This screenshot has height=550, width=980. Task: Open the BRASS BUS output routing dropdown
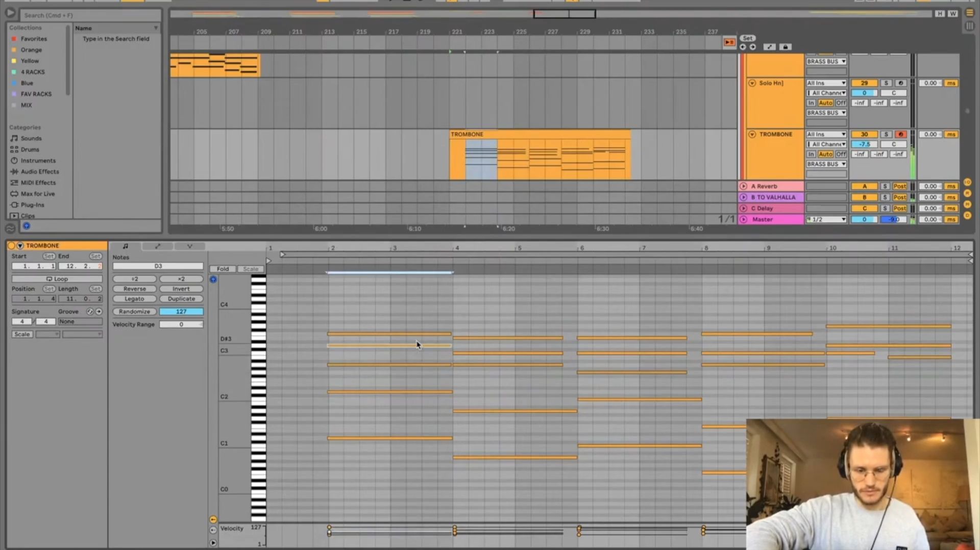(825, 164)
